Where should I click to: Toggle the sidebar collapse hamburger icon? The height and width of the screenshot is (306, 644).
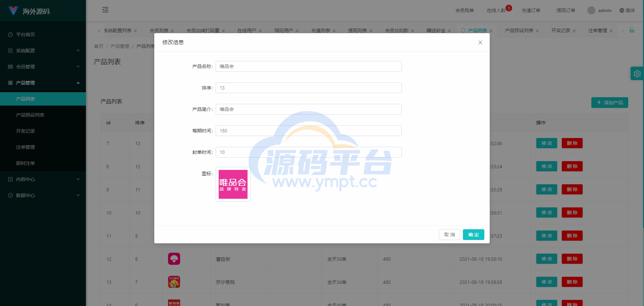point(105,10)
